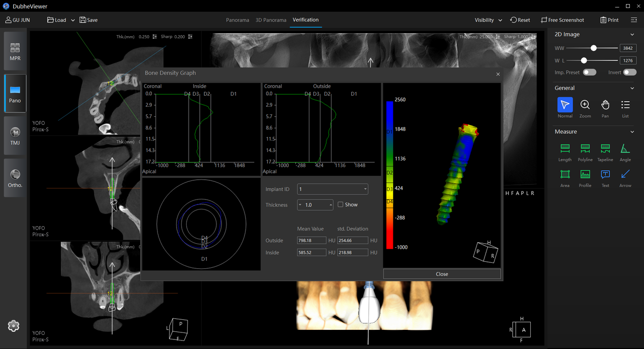Screen dimensions: 644x349
Task: Click the Inside std. deviation field 218.98
Action: [x=353, y=253]
